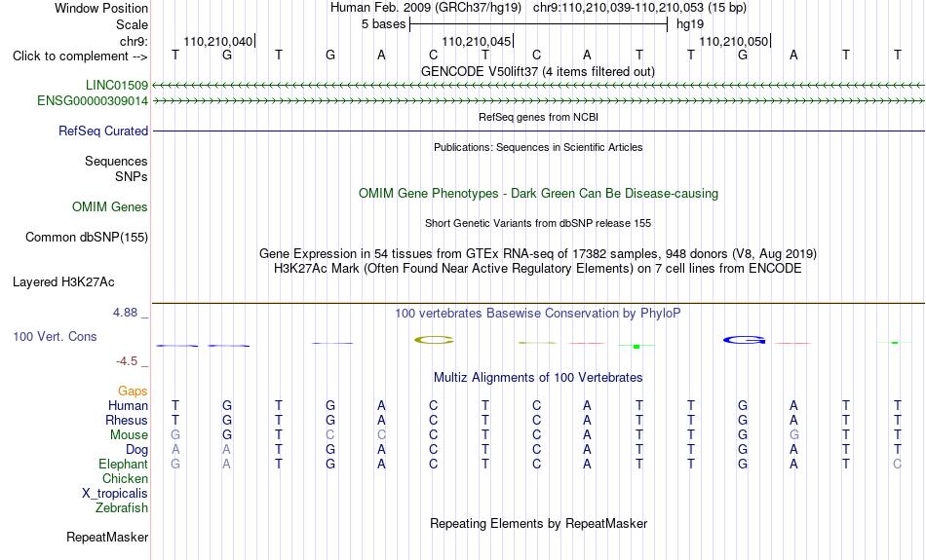This screenshot has height=560, width=926.
Task: Select the Mouse species row label
Action: [x=129, y=435]
